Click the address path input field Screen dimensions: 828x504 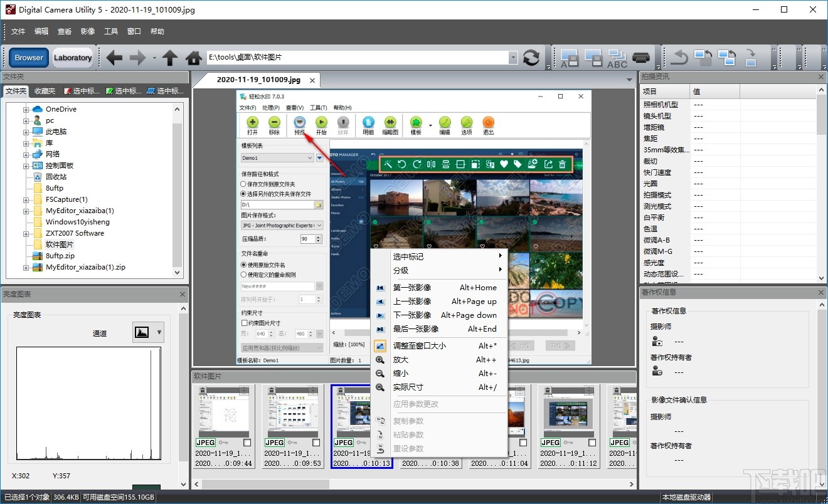pos(357,57)
